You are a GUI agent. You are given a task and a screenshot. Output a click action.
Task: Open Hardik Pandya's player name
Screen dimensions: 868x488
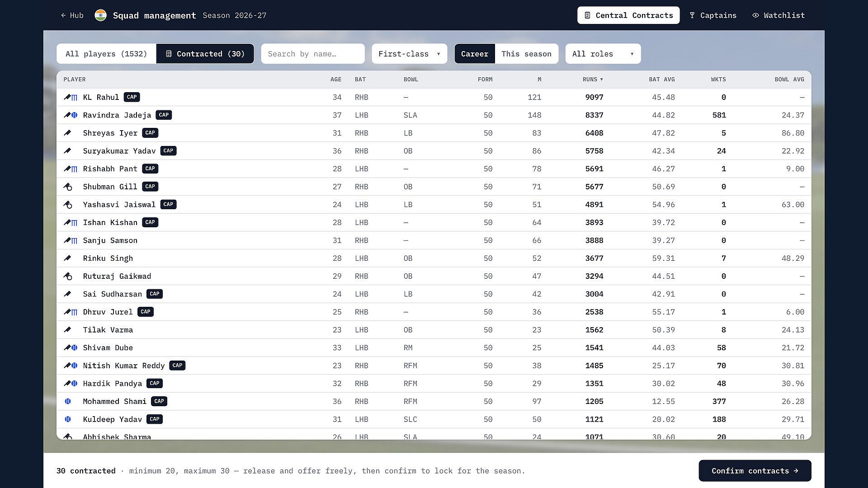point(113,384)
